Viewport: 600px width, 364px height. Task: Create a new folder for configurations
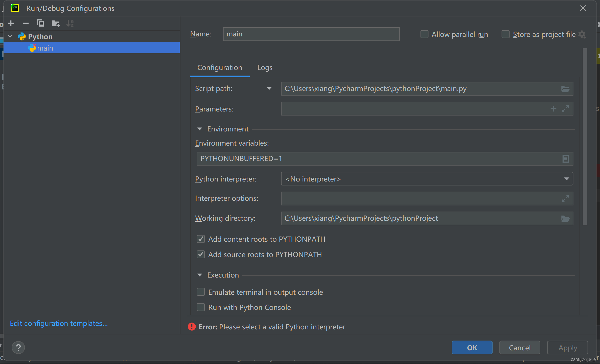(x=56, y=24)
